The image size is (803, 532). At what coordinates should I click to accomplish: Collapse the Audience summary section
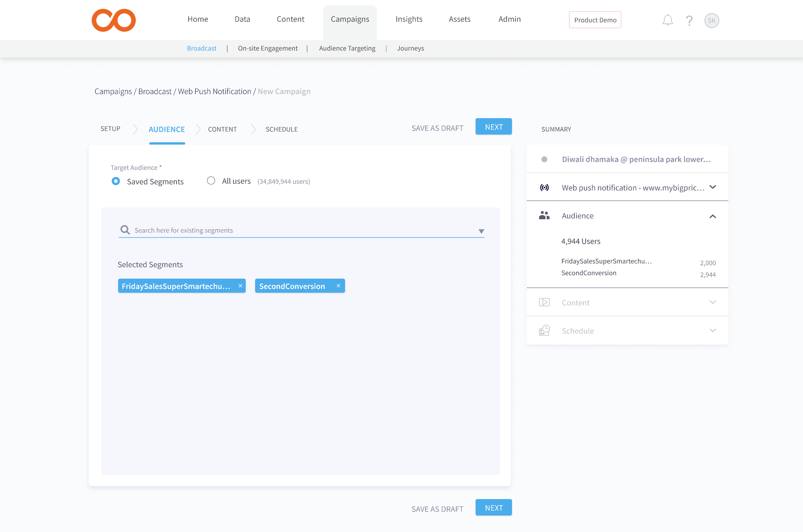[712, 216]
